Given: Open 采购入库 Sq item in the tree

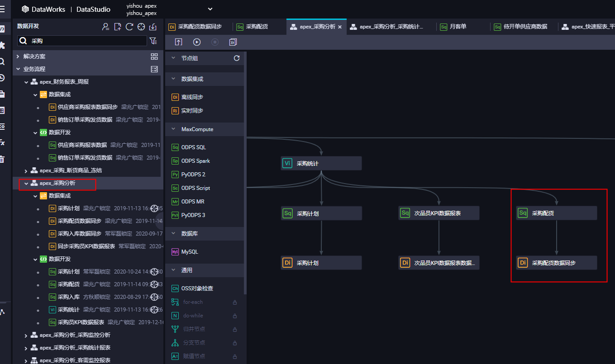Looking at the screenshot, I should click(x=68, y=297).
